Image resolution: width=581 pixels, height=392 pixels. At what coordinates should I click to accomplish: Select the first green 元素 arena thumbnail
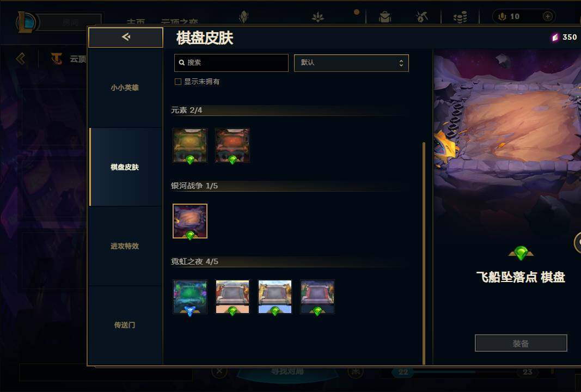(189, 145)
